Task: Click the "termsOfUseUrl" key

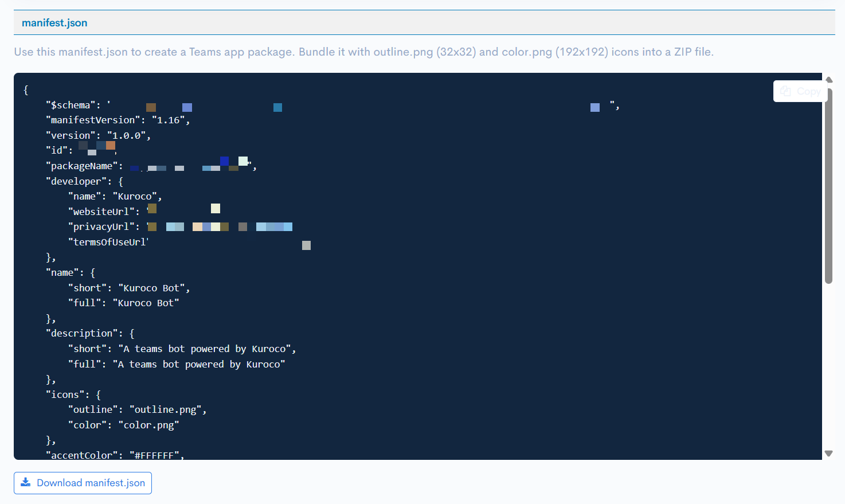Action: pos(108,242)
